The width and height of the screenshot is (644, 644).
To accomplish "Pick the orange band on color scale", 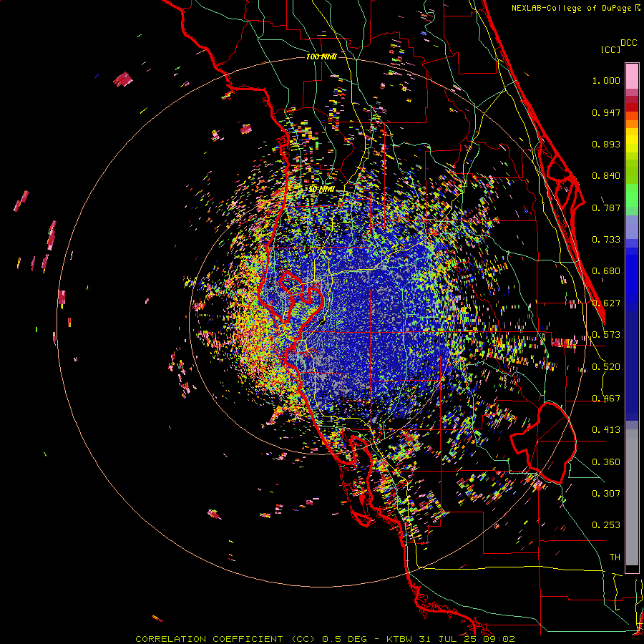I will click(632, 124).
